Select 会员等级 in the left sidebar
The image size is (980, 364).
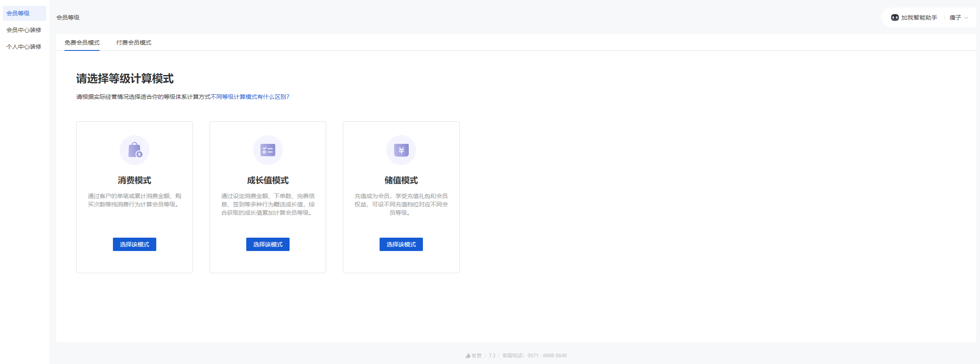[x=18, y=13]
